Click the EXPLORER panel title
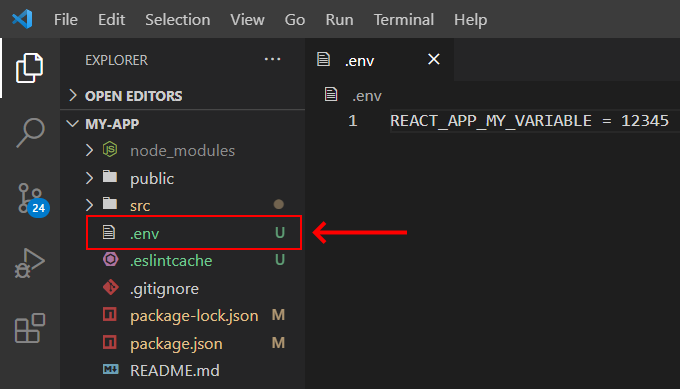680x389 pixels. tap(116, 60)
